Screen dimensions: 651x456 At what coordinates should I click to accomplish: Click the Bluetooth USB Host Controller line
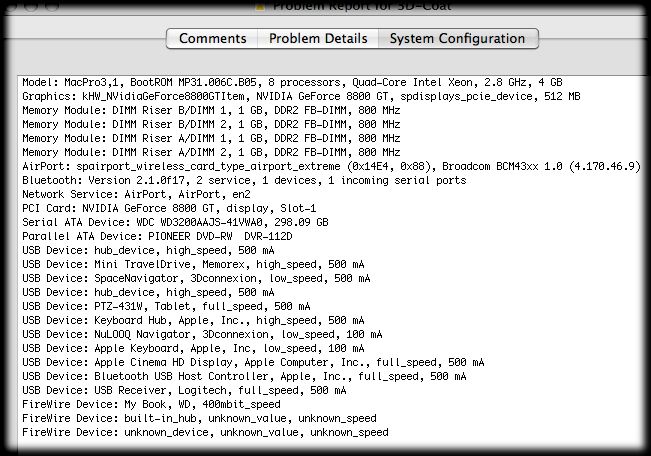pos(244,376)
